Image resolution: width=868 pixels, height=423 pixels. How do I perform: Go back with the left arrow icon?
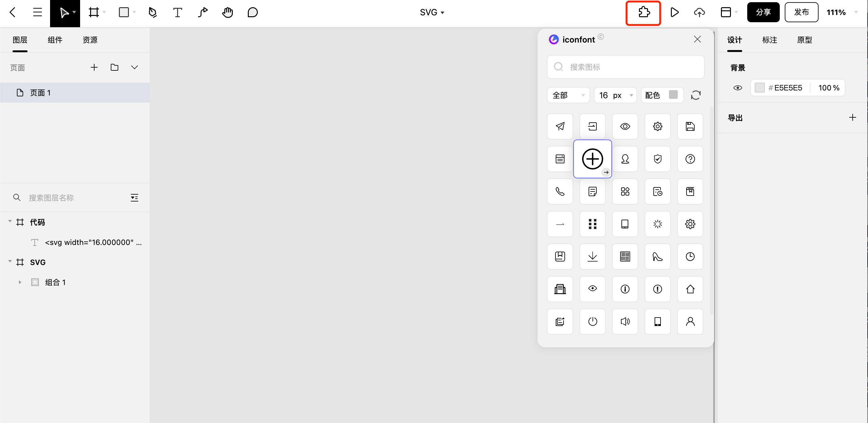point(13,13)
